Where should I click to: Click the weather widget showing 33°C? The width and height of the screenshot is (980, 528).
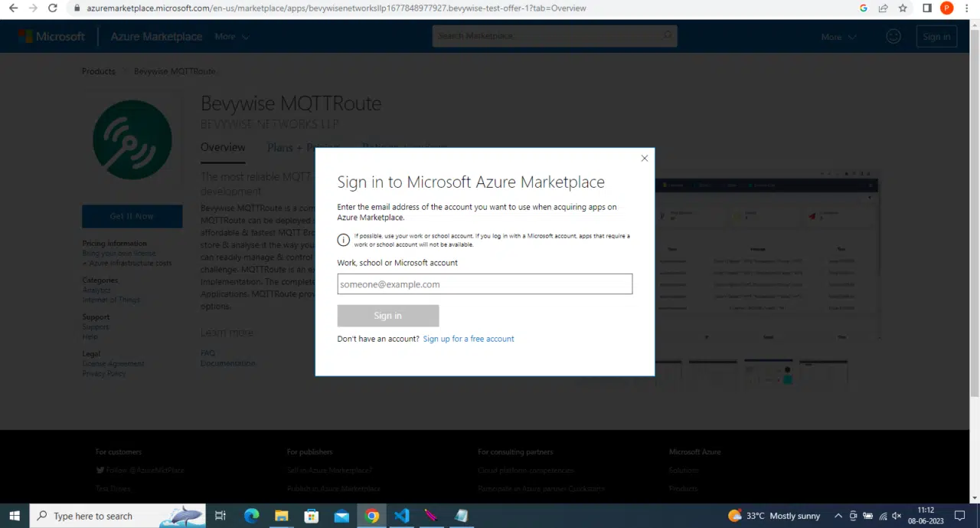coord(773,516)
